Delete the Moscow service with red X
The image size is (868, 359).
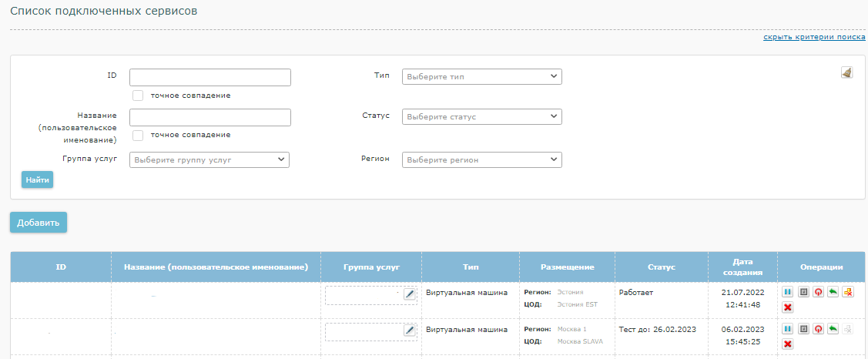[787, 344]
